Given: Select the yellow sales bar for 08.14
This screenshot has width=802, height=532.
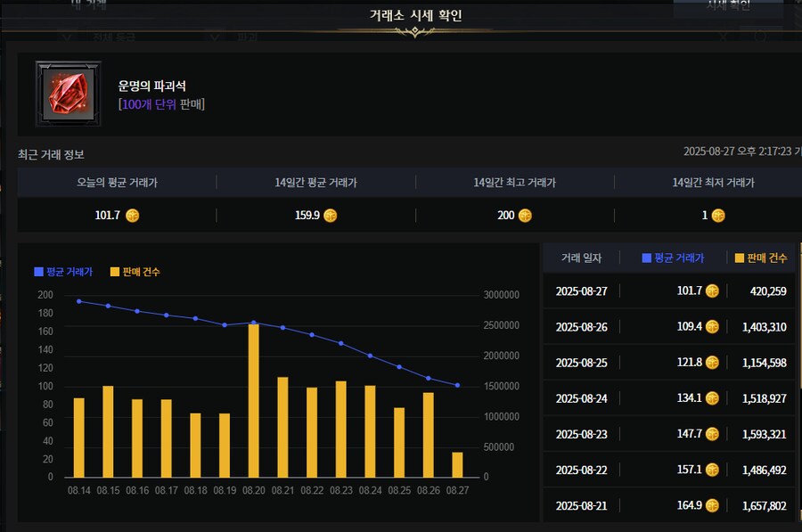Looking at the screenshot, I should pyautogui.click(x=78, y=438).
